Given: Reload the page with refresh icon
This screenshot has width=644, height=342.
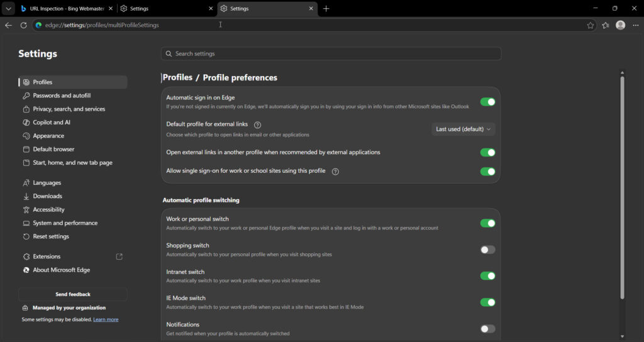Looking at the screenshot, I should (x=24, y=25).
